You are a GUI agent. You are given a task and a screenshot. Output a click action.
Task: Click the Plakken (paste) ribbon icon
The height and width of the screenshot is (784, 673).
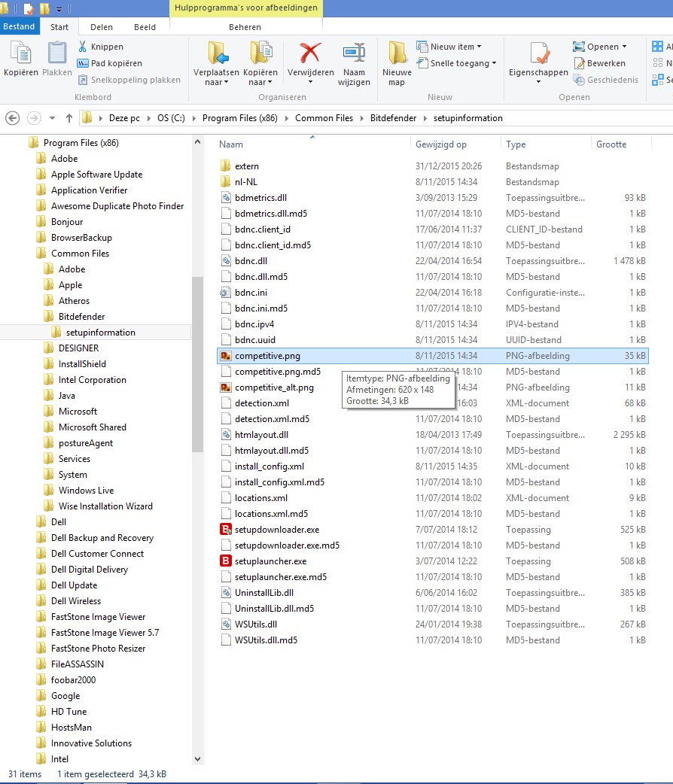click(57, 54)
